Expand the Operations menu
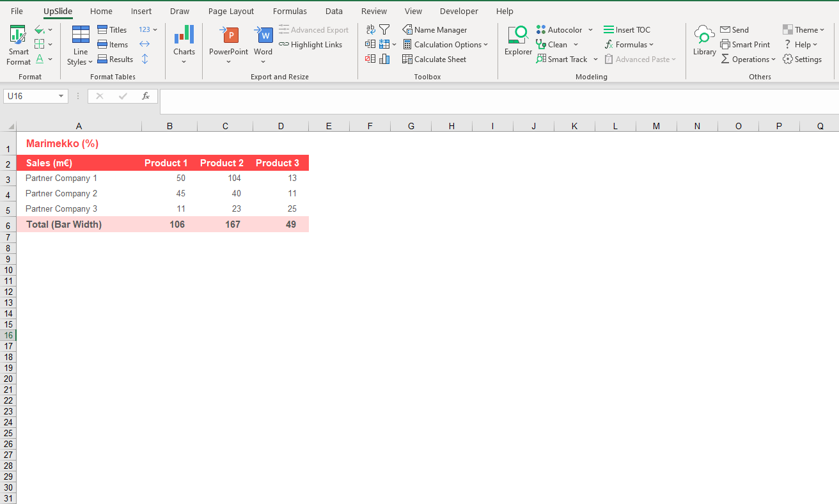 (748, 59)
